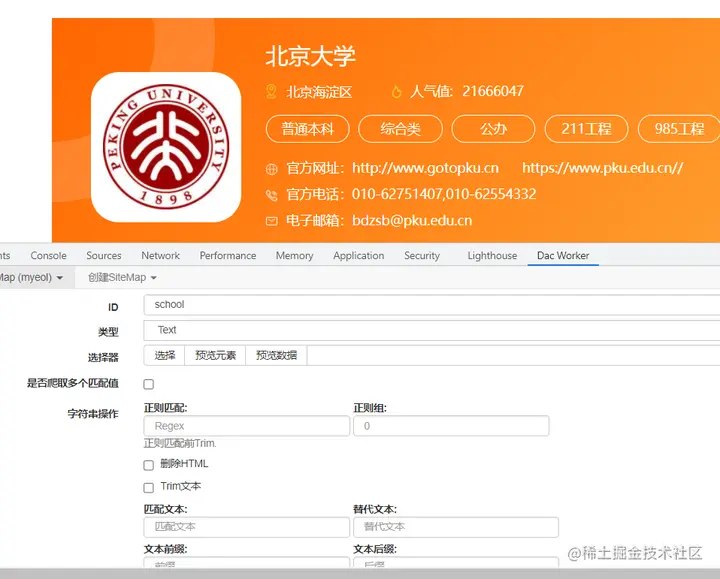Switch to the Application tab

[359, 255]
